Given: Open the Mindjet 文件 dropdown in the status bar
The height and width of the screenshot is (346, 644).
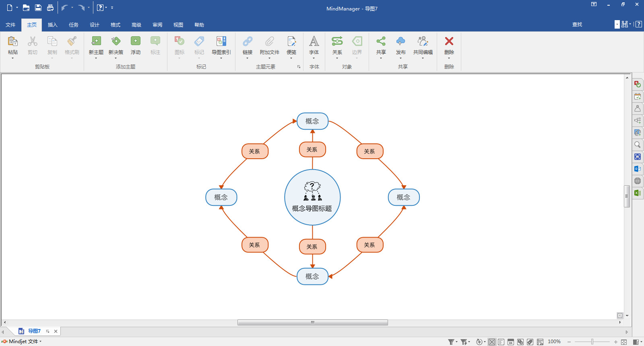Looking at the screenshot, I should 24,342.
